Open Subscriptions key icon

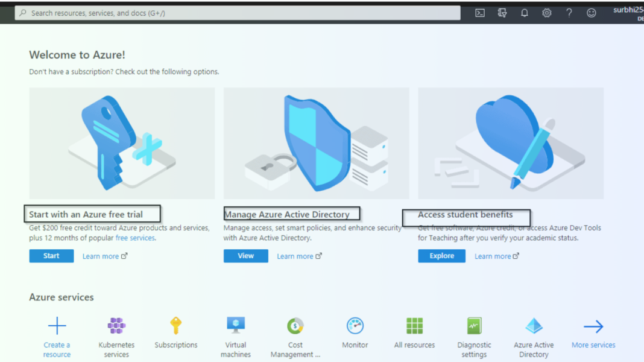point(176,326)
